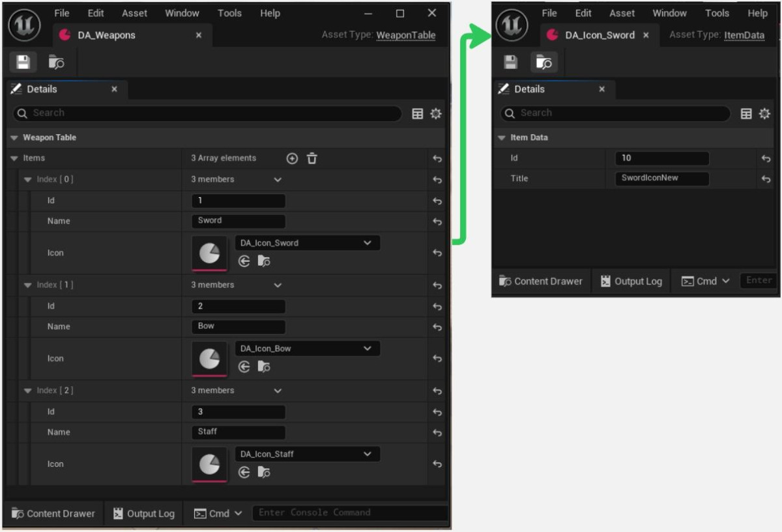Click Browse to asset icon in DA_Weapons toolbar

coord(56,63)
